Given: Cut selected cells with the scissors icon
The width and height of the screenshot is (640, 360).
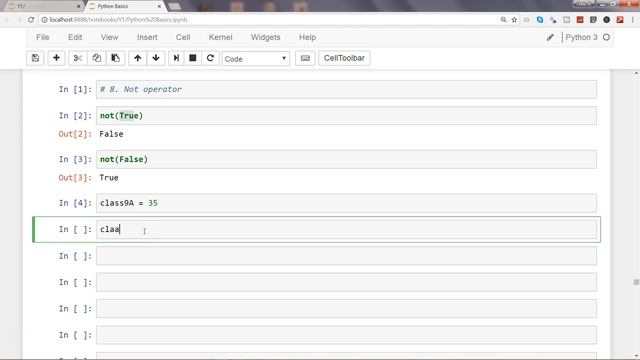Looking at the screenshot, I should click(78, 58).
